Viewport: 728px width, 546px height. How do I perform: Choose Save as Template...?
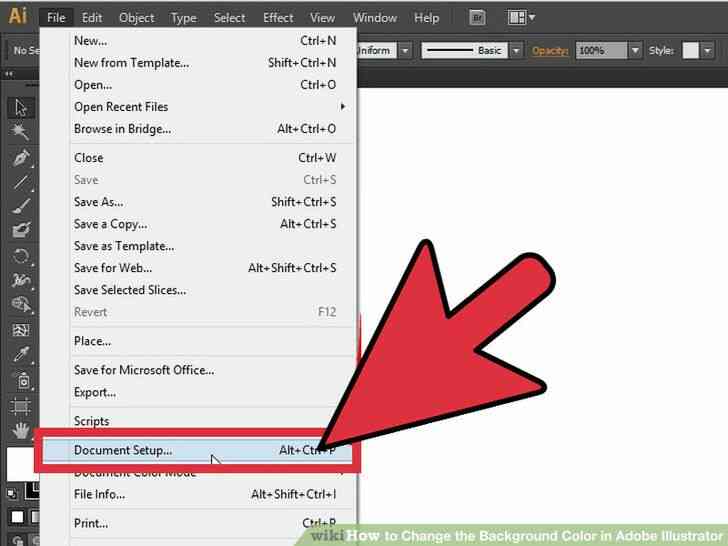point(199,246)
